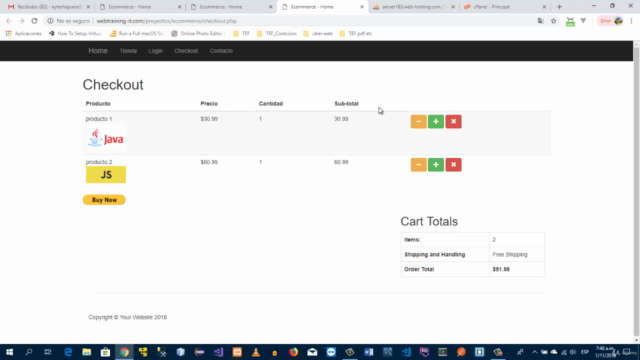This screenshot has height=360, width=640.
Task: Open the Login nav link
Action: click(x=155, y=51)
